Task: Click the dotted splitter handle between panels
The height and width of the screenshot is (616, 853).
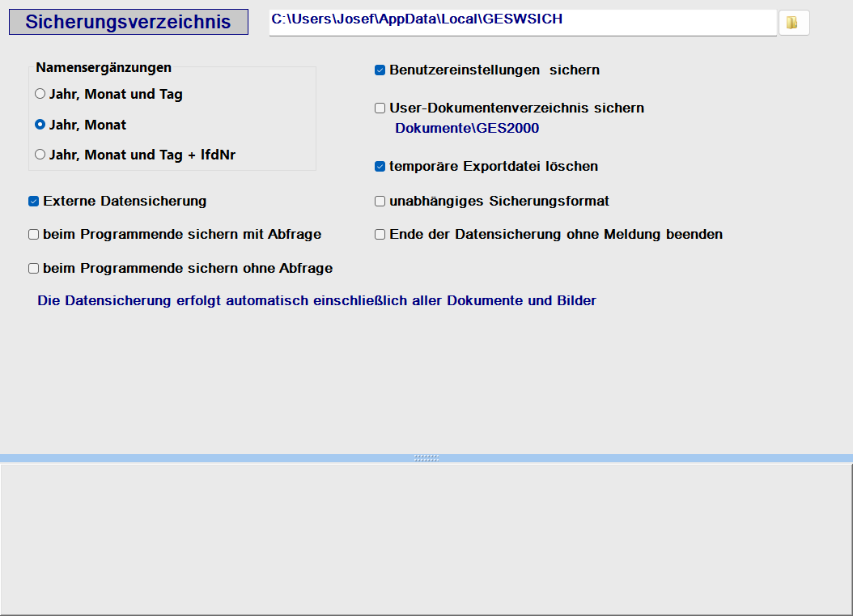Action: point(426,458)
